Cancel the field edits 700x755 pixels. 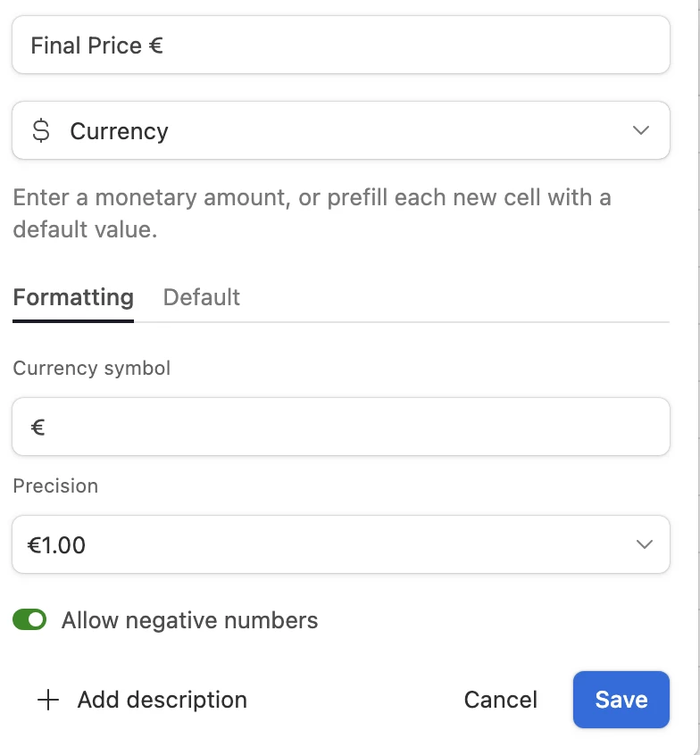coord(500,701)
